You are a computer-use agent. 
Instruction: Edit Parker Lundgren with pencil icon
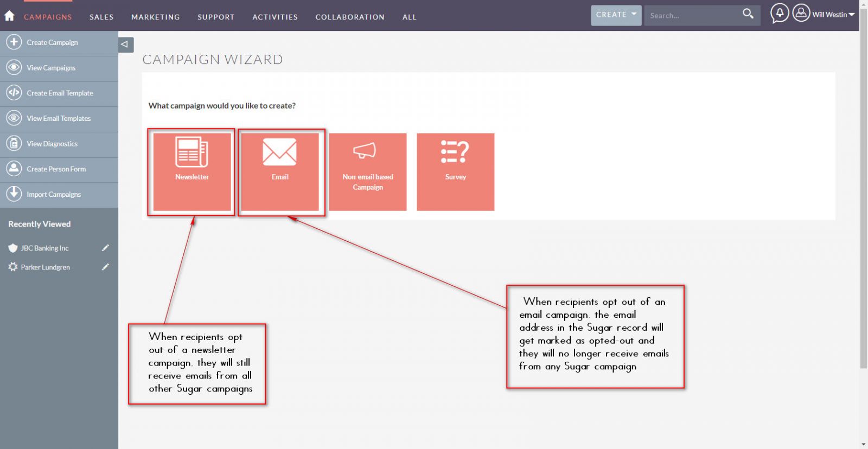[105, 267]
